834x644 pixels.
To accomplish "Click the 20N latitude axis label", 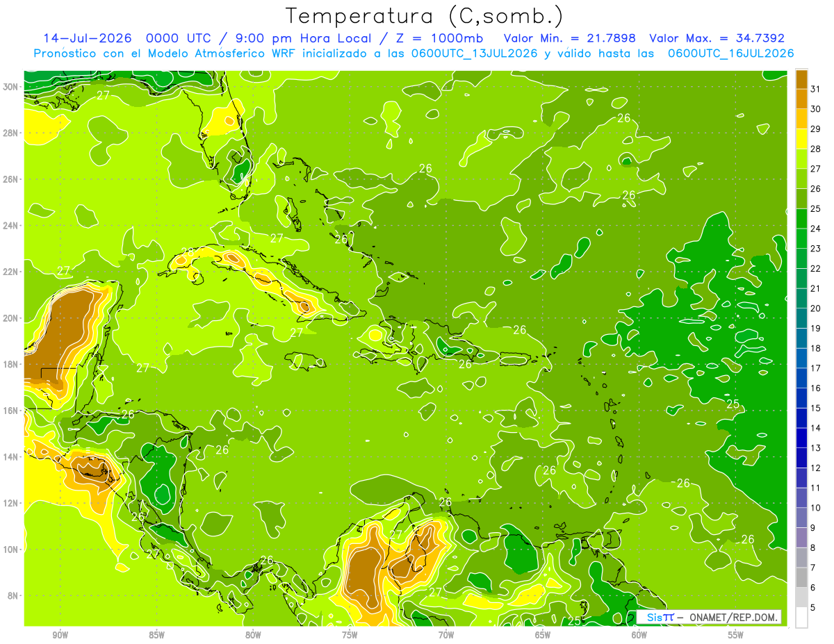I will tap(10, 318).
